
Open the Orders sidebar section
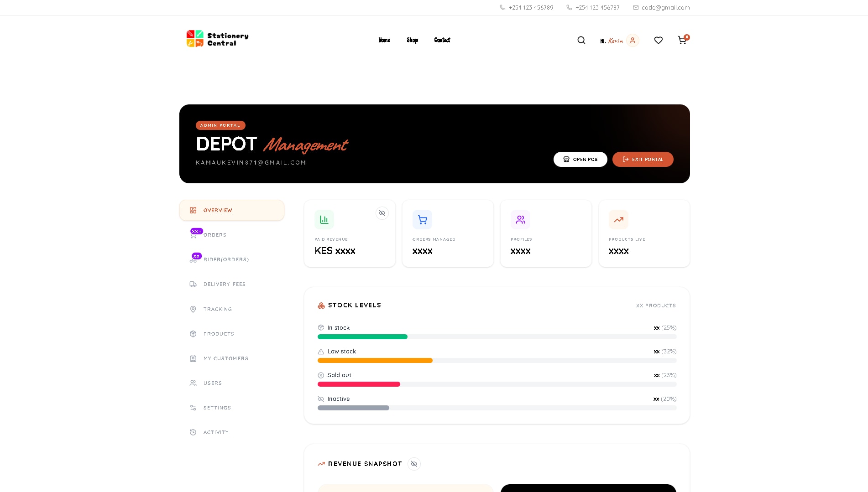click(232, 235)
